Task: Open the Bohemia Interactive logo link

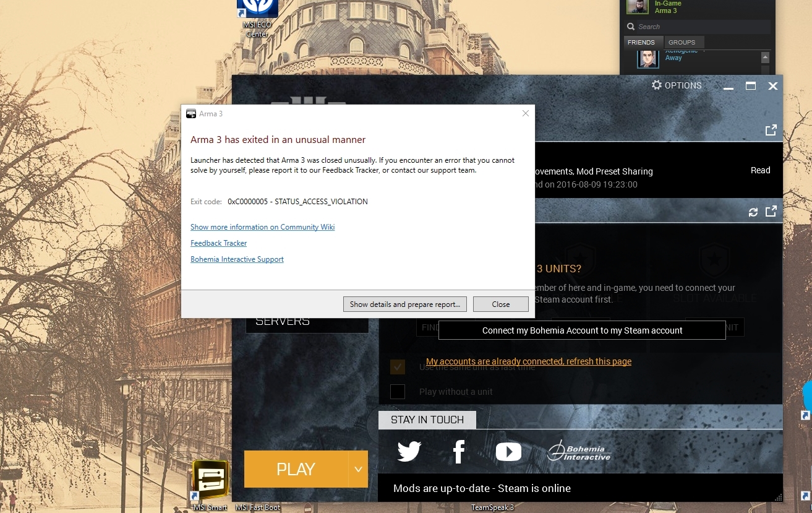Action: tap(579, 451)
